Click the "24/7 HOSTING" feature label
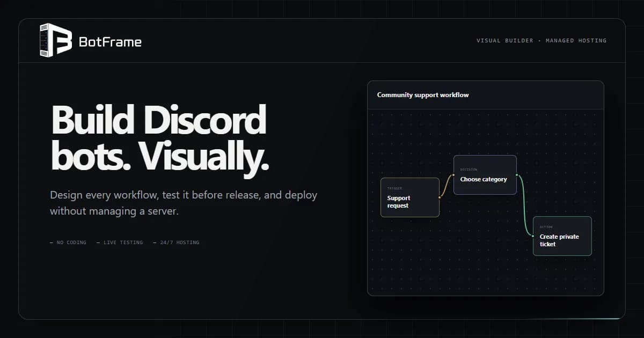Screen dimensions: 644x338 click(x=179, y=243)
